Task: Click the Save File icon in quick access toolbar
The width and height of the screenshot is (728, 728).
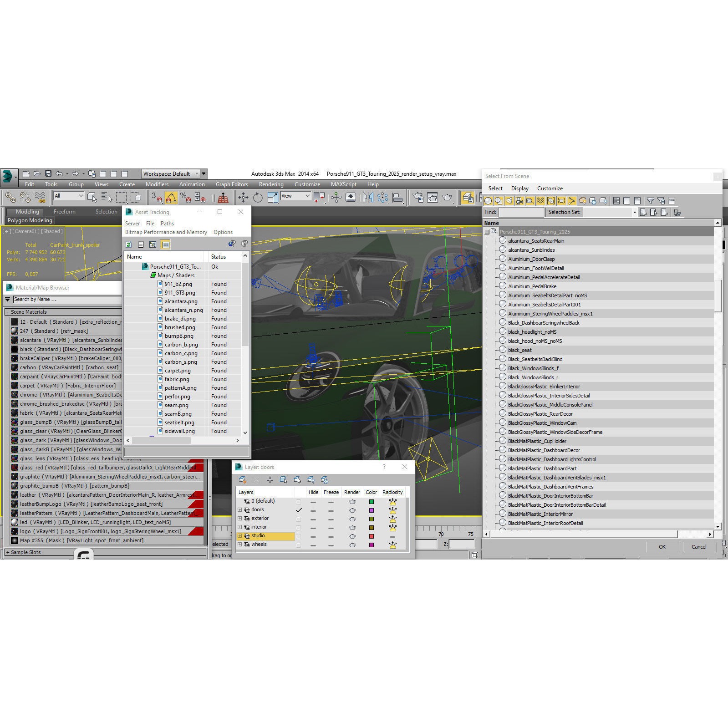Action: (x=48, y=174)
